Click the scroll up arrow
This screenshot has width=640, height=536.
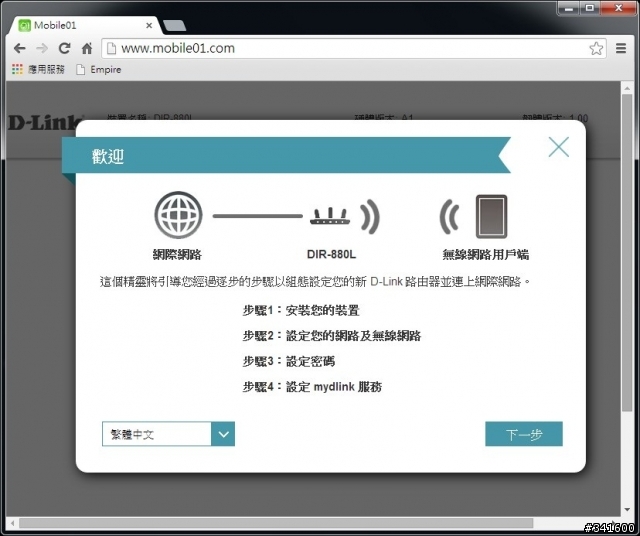(x=627, y=88)
